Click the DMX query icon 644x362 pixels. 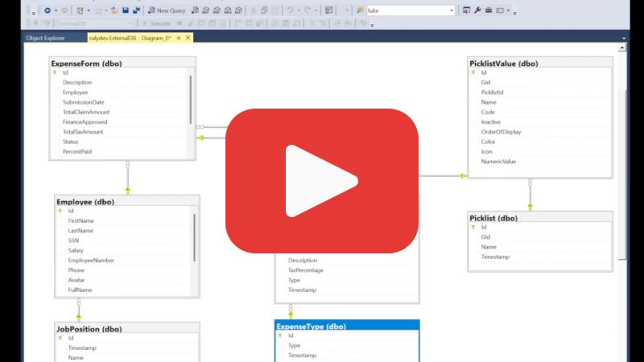[x=217, y=10]
